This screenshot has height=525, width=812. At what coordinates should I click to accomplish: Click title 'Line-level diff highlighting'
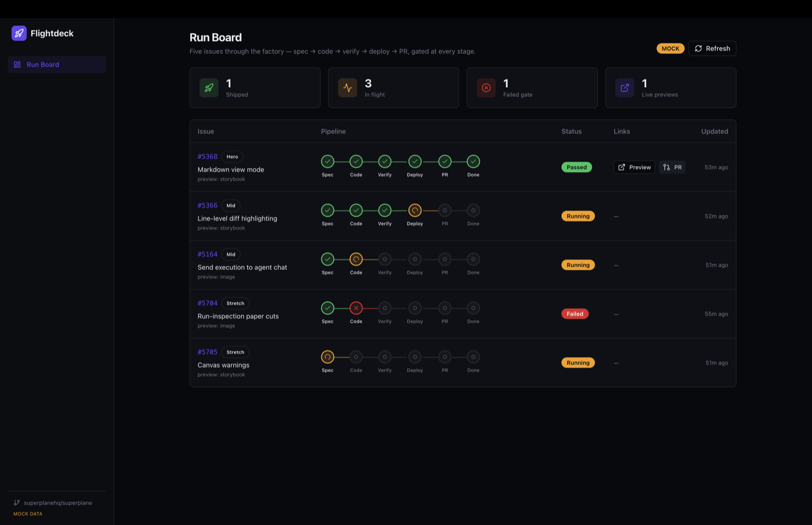237,218
